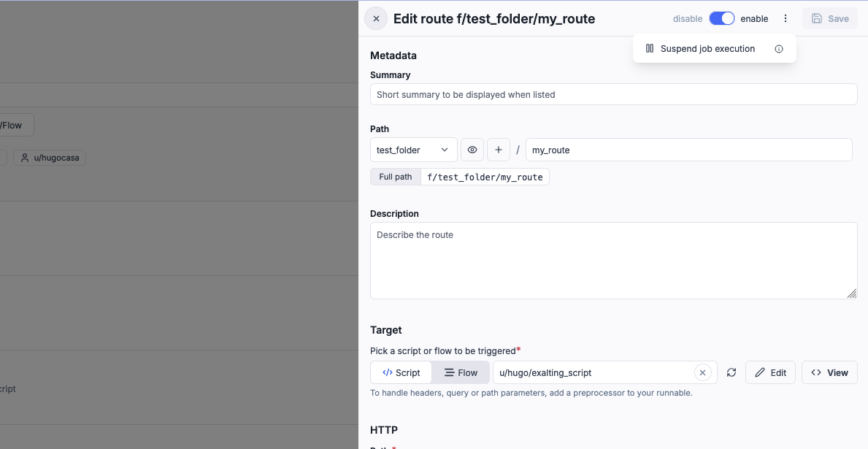Click the Save button
868x449 pixels.
pyautogui.click(x=830, y=19)
